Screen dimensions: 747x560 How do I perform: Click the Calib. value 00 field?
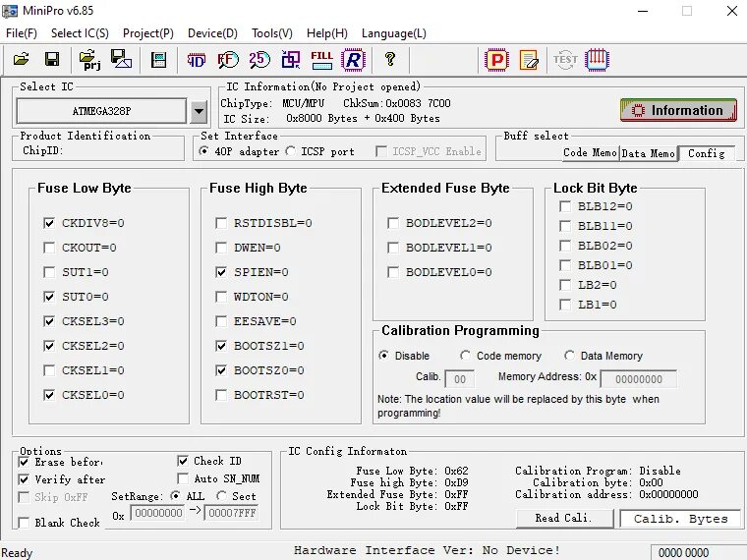459,379
